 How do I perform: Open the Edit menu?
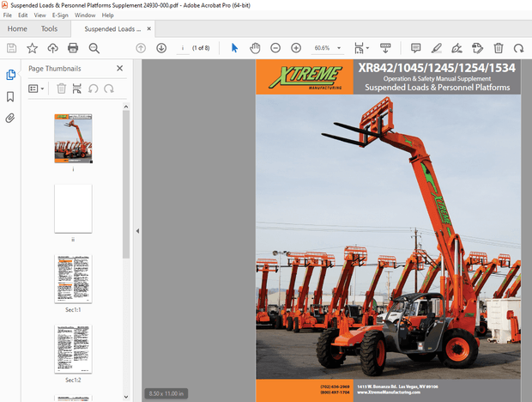[22, 15]
